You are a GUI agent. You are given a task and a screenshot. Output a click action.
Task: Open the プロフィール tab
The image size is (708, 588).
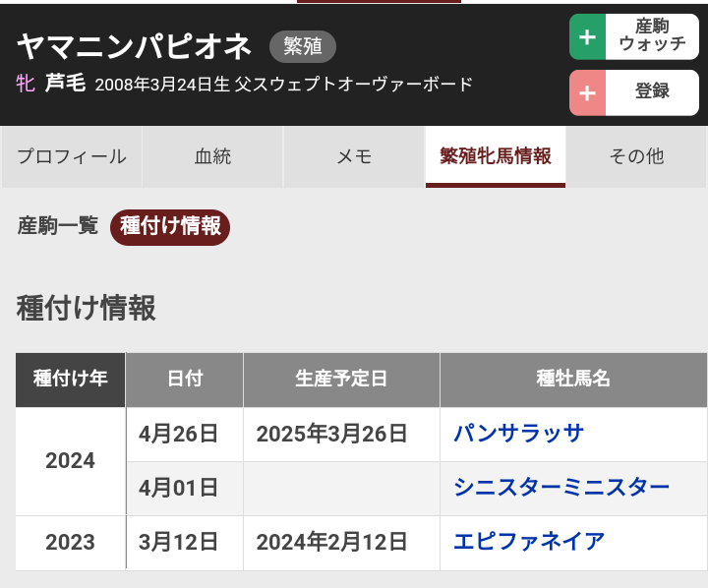(x=72, y=156)
